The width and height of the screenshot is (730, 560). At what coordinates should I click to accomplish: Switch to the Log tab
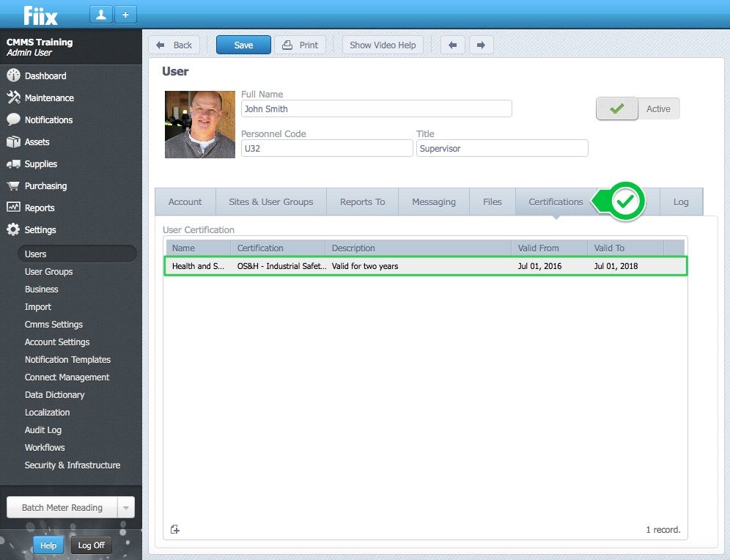pyautogui.click(x=681, y=202)
